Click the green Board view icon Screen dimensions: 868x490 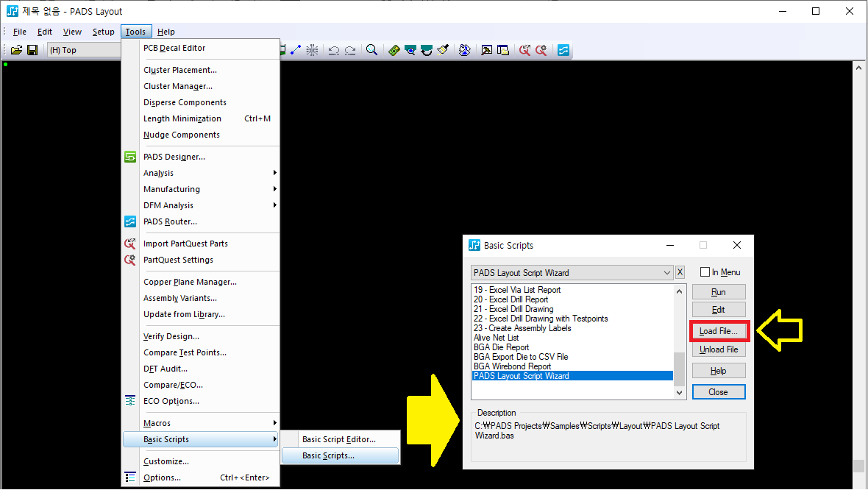point(394,50)
